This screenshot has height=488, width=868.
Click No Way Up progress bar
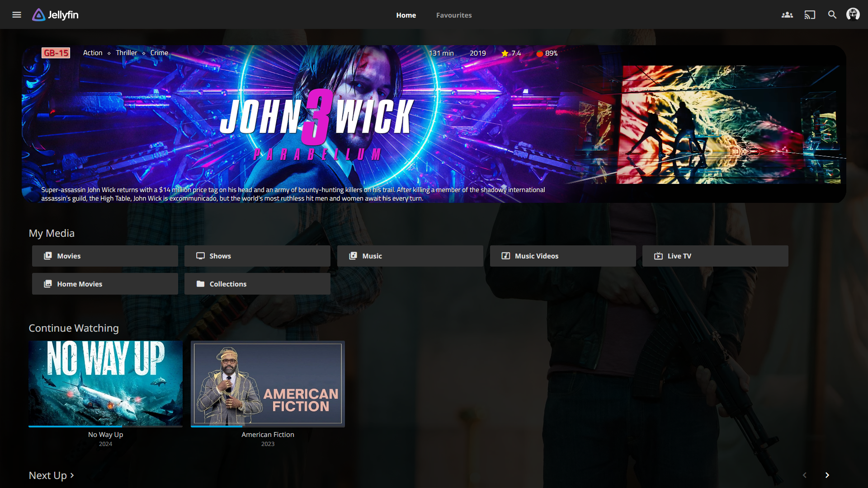105,426
